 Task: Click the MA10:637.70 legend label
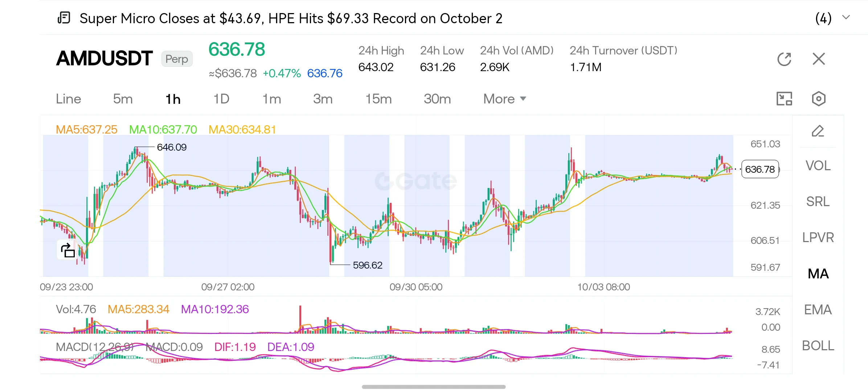[163, 130]
